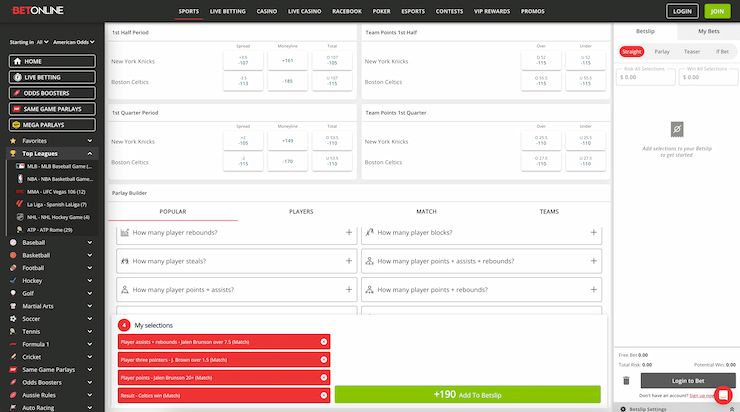740x412 pixels.
Task: Open the Racebook top menu
Action: (x=347, y=11)
